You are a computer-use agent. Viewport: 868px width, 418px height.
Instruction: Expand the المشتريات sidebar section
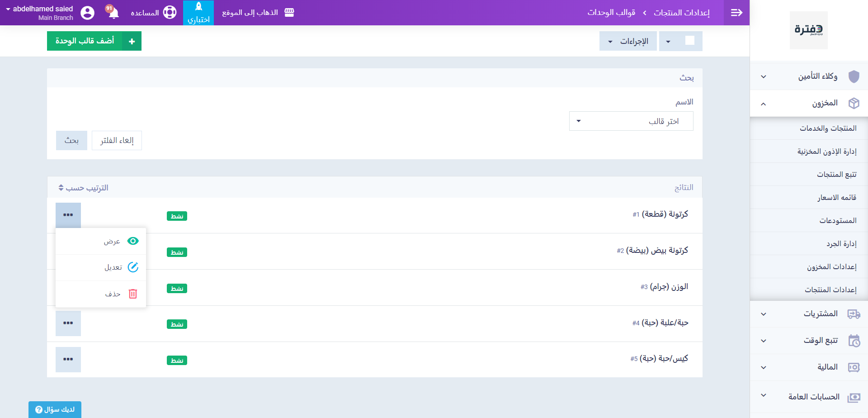[x=764, y=314]
